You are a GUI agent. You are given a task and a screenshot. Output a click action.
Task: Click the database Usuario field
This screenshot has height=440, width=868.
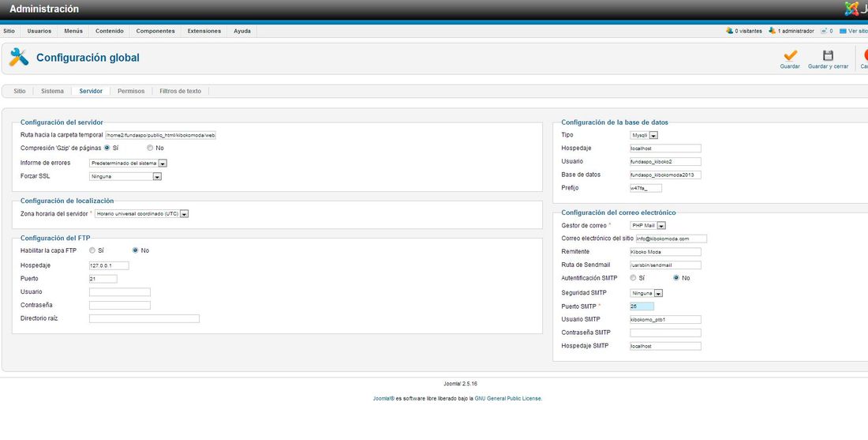coord(665,162)
